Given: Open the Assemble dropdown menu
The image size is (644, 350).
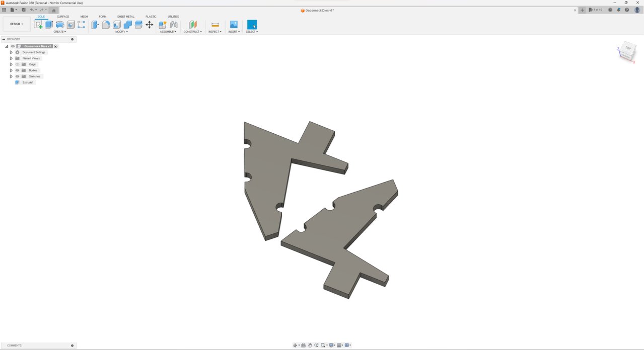Looking at the screenshot, I should pos(168,32).
